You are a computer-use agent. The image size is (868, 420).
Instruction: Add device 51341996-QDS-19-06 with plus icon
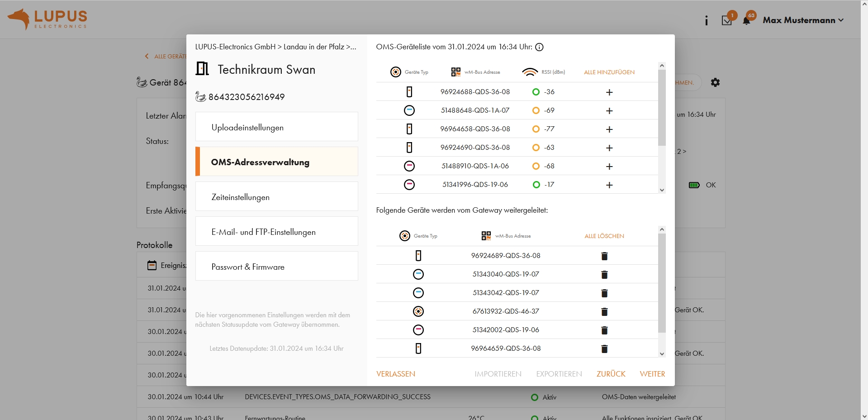(x=609, y=185)
